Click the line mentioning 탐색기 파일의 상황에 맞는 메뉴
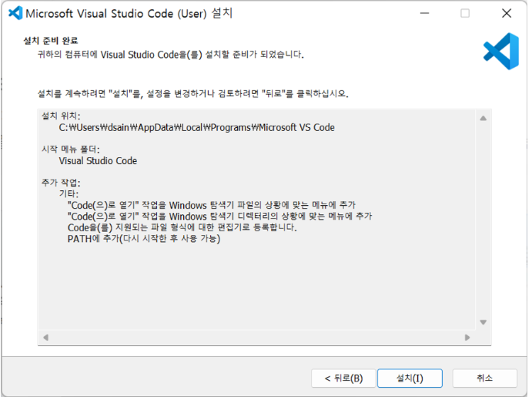This screenshot has height=400, width=532. (x=212, y=205)
